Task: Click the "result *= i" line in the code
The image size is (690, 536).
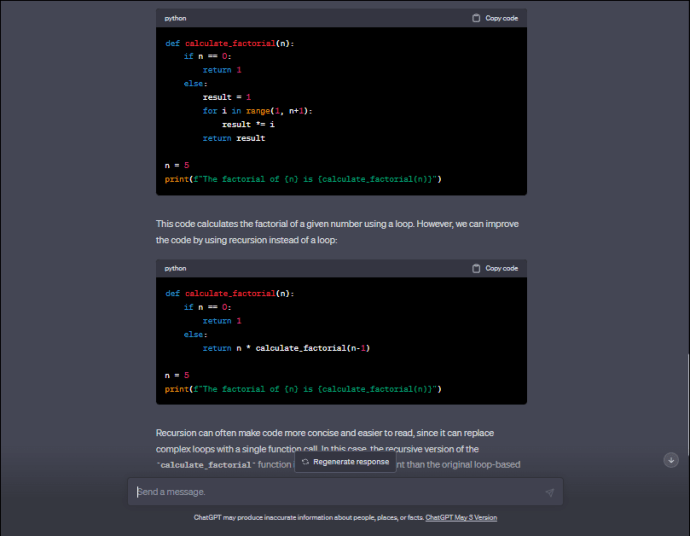Action: pos(248,124)
